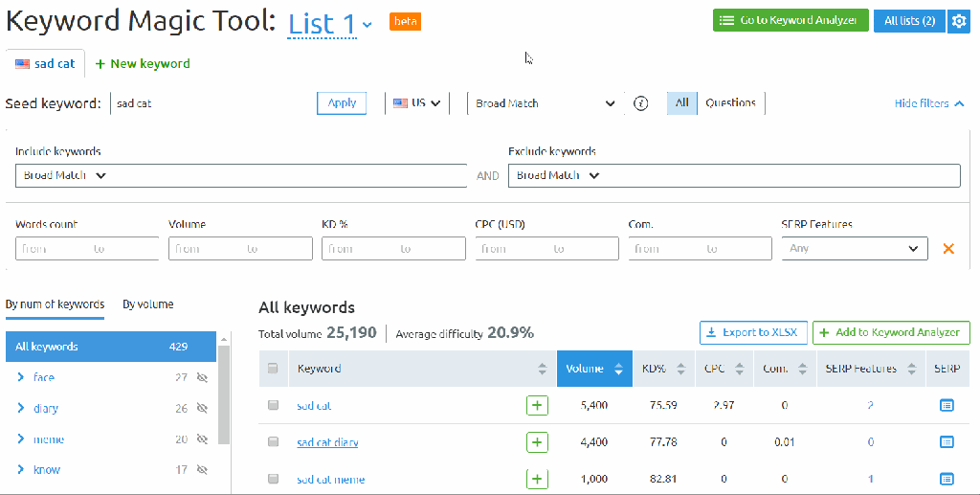Check the select-all checkbox in table header
Screen dimensions: 980x495
[x=273, y=368]
